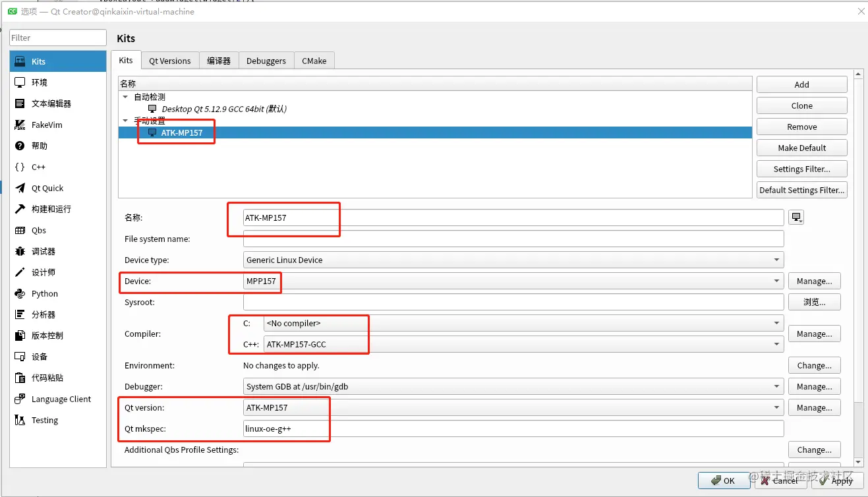868x497 pixels.
Task: Switch to the Qt Versions tab
Action: pos(170,61)
